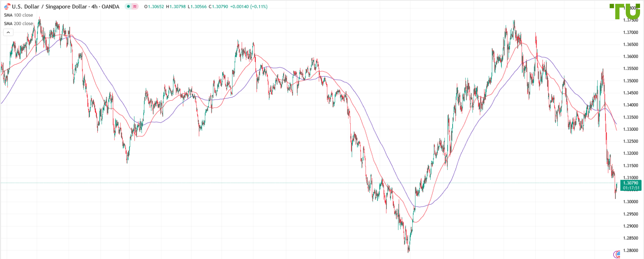The width and height of the screenshot is (644, 259).
Task: Click the 1.29500 price scale label
Action: coord(630,214)
